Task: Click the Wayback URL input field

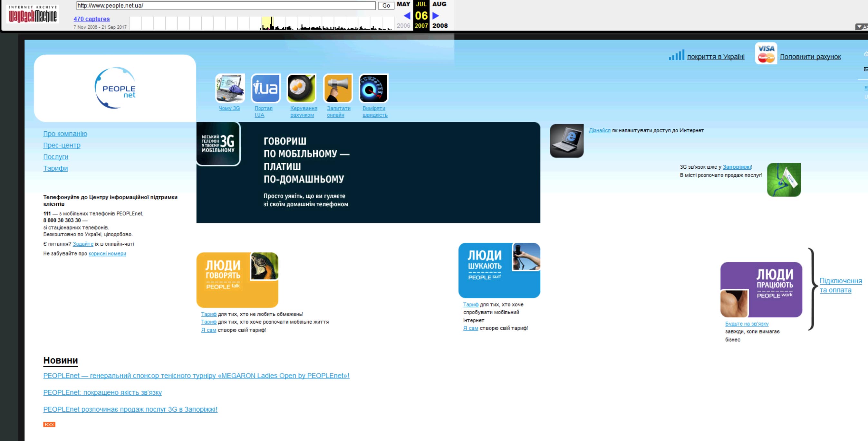Action: tap(226, 5)
